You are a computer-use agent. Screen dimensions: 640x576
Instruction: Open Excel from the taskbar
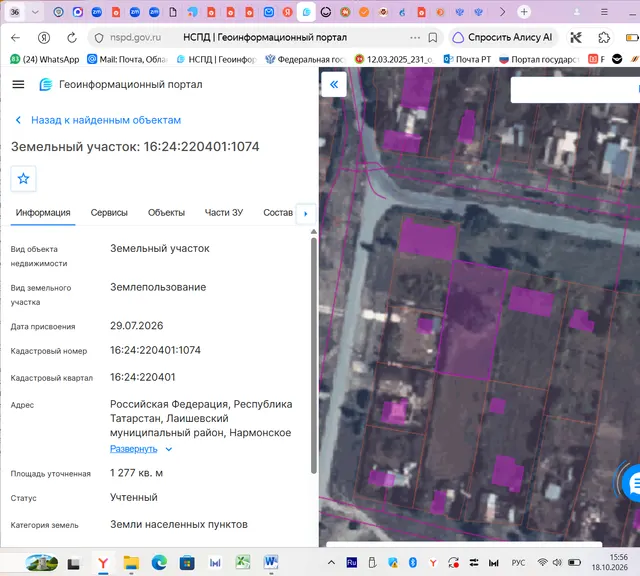(x=243, y=563)
